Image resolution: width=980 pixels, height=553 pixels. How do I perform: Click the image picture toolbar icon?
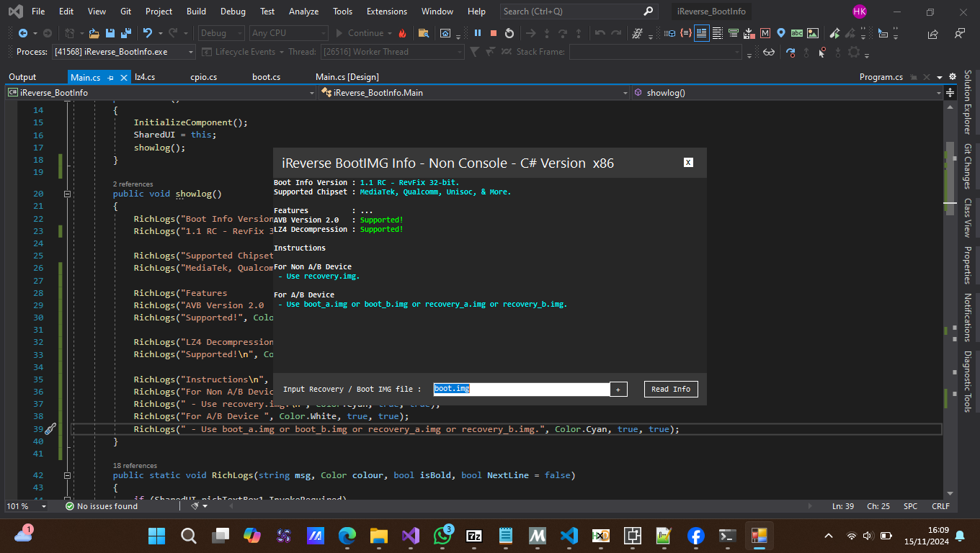point(813,33)
